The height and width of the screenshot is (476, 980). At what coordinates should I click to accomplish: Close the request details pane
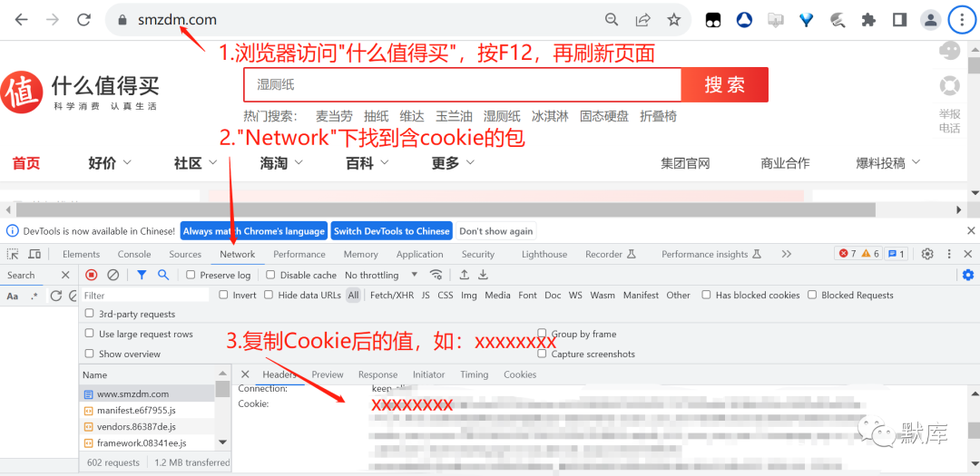pyautogui.click(x=245, y=374)
